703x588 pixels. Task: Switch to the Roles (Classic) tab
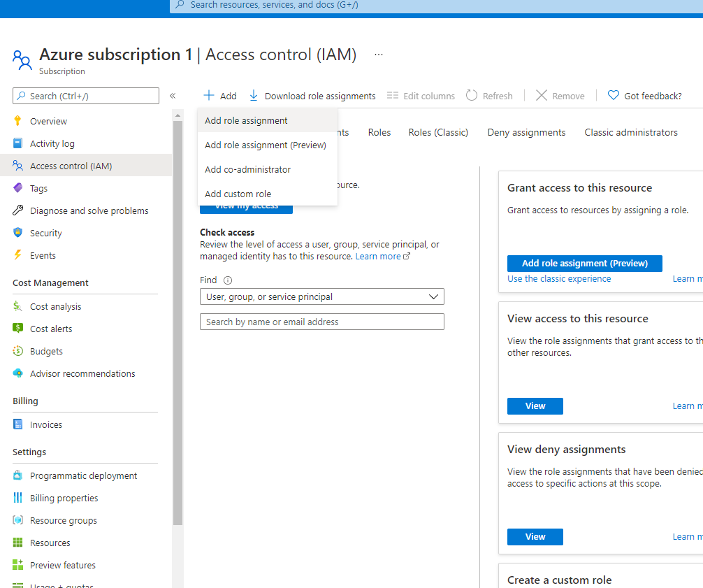(438, 132)
